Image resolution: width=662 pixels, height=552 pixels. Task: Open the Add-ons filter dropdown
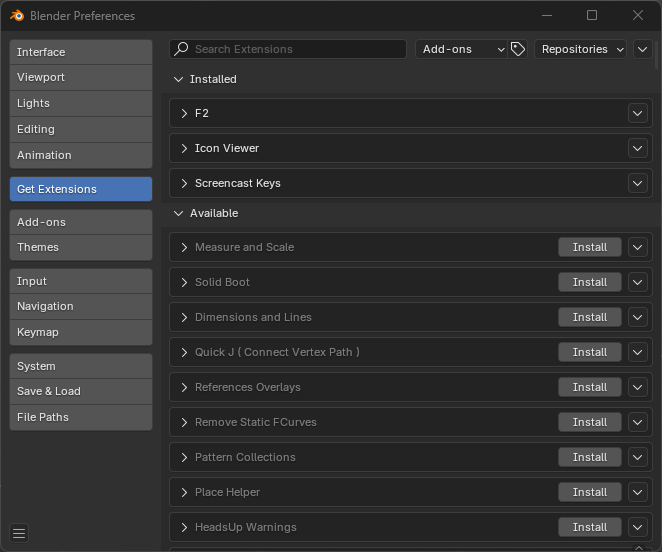tap(461, 49)
